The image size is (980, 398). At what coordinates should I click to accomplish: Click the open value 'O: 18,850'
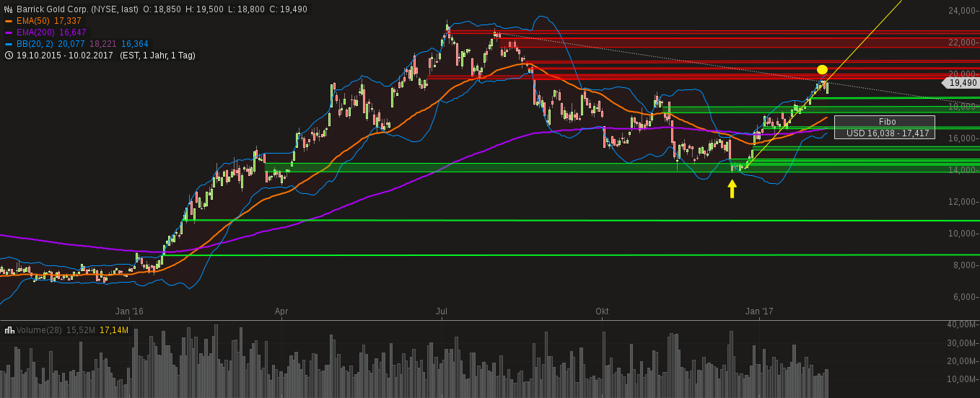tap(162, 9)
